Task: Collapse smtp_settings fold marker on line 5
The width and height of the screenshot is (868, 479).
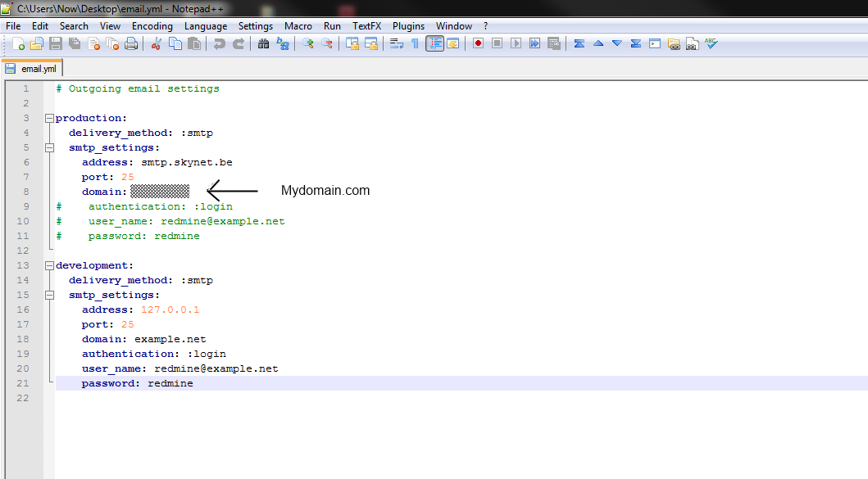Action: point(49,147)
